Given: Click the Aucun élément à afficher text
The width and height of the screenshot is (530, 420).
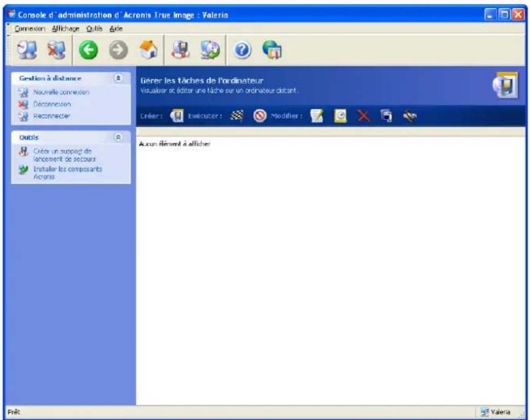Looking at the screenshot, I should tap(175, 143).
